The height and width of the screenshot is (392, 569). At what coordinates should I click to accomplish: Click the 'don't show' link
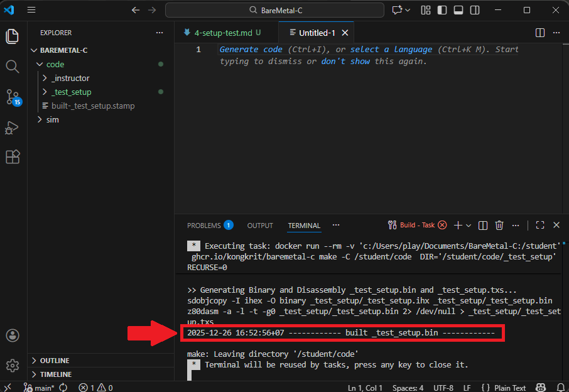pyautogui.click(x=345, y=61)
